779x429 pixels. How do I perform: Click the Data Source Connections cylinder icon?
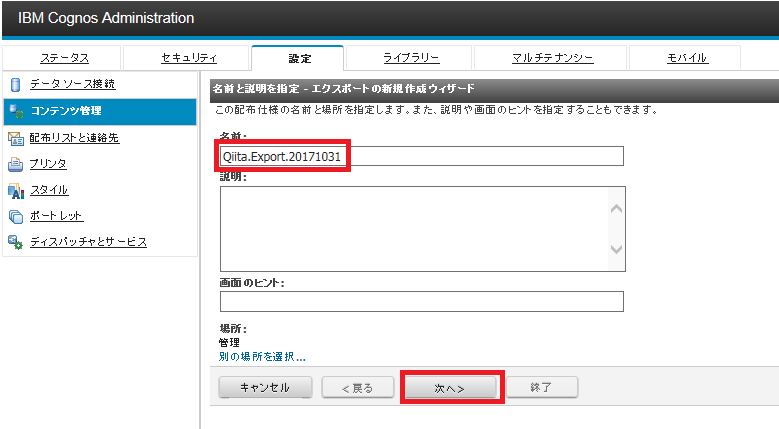(x=15, y=85)
